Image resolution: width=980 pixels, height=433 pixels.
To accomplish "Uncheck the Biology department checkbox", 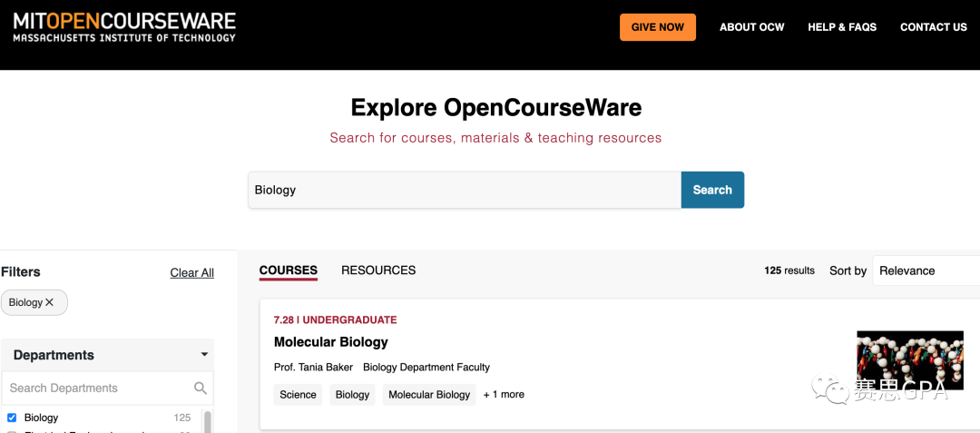I will [x=11, y=418].
